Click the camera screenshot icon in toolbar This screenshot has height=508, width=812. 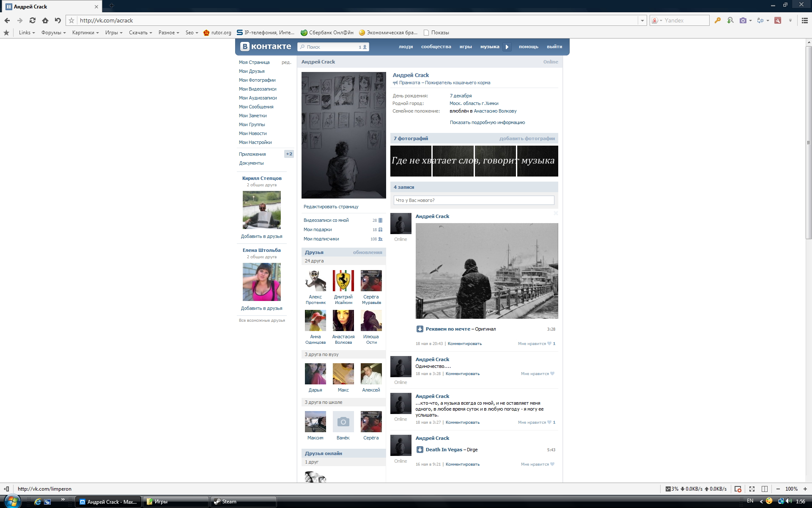pyautogui.click(x=743, y=20)
